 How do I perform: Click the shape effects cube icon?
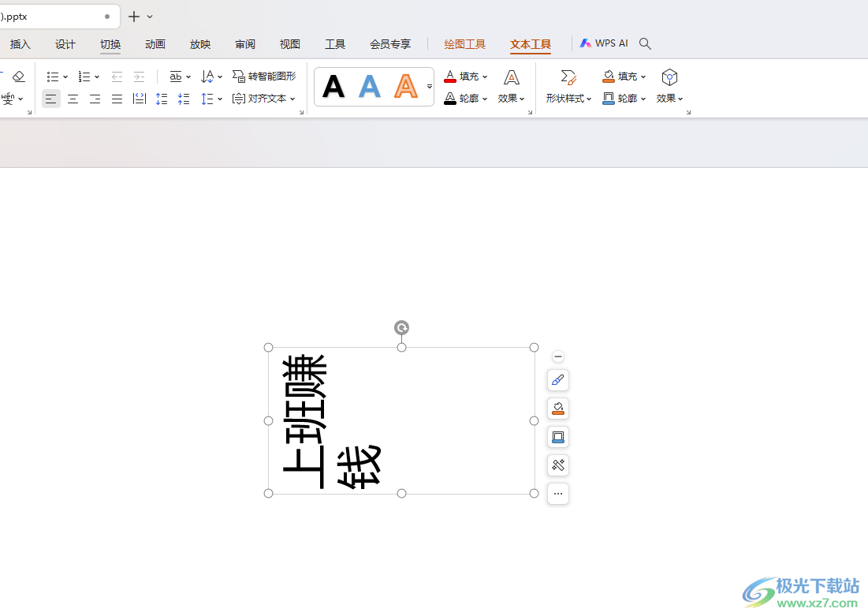point(670,77)
